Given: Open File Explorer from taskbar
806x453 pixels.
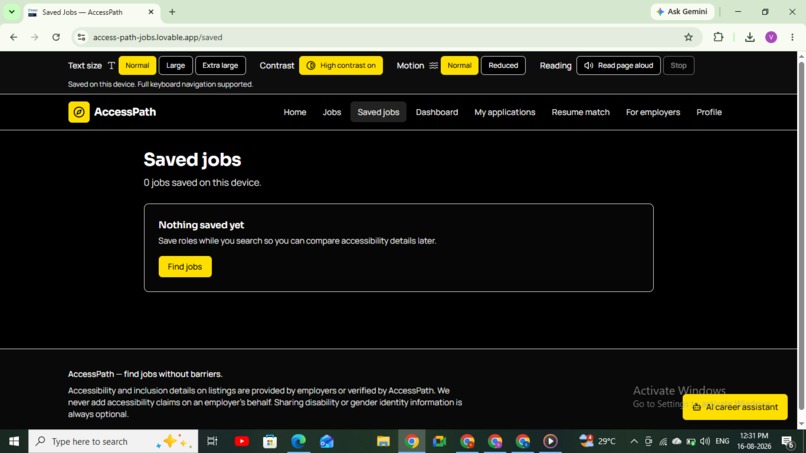Looking at the screenshot, I should point(383,441).
